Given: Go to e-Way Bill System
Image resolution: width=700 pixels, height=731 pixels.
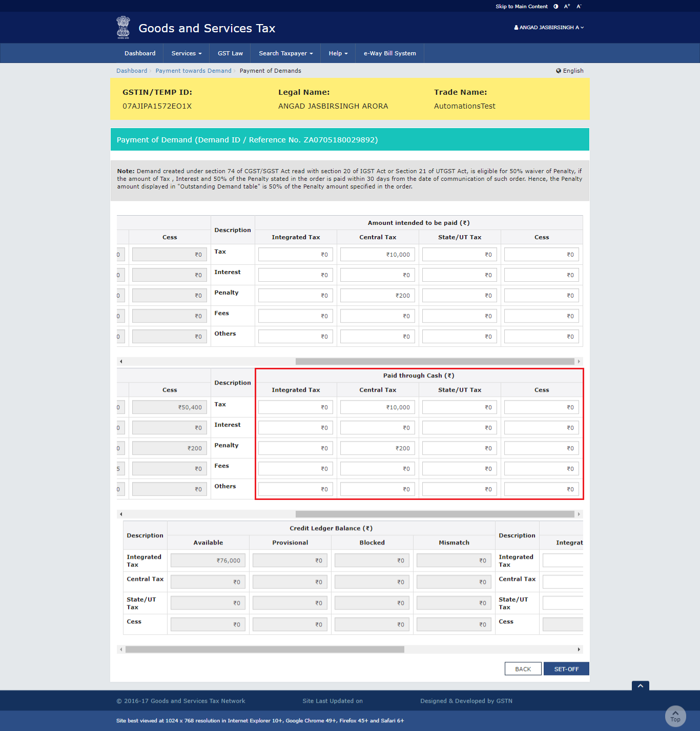Looking at the screenshot, I should tap(389, 53).
